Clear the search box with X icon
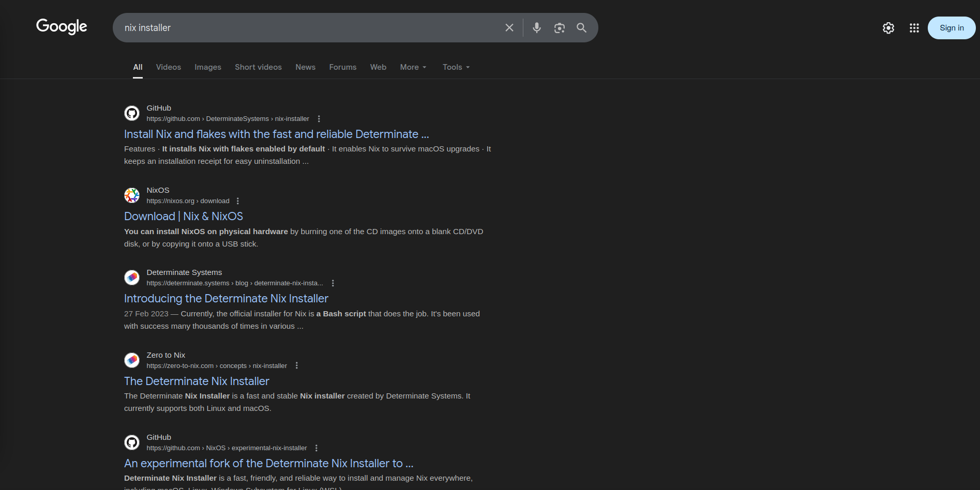This screenshot has height=490, width=980. point(509,28)
